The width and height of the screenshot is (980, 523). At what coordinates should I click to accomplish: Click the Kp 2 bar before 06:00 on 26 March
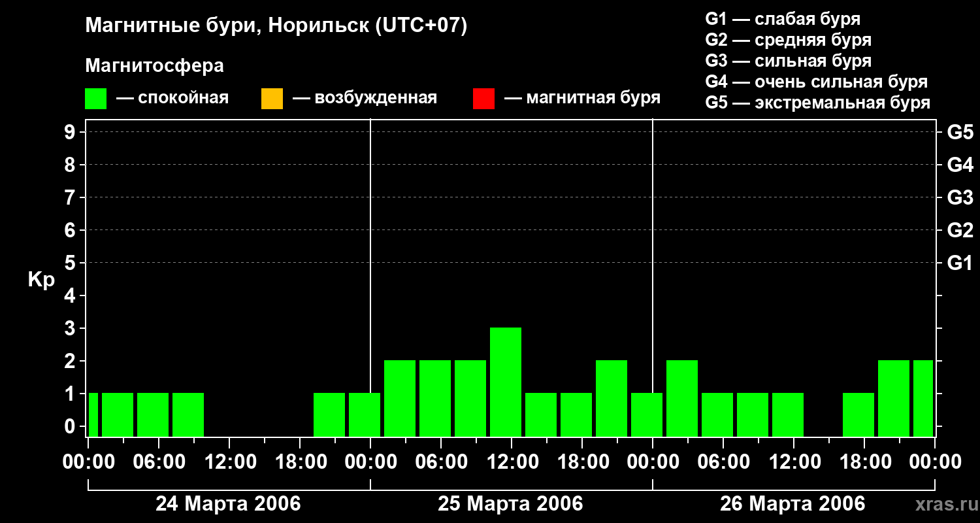[682, 398]
